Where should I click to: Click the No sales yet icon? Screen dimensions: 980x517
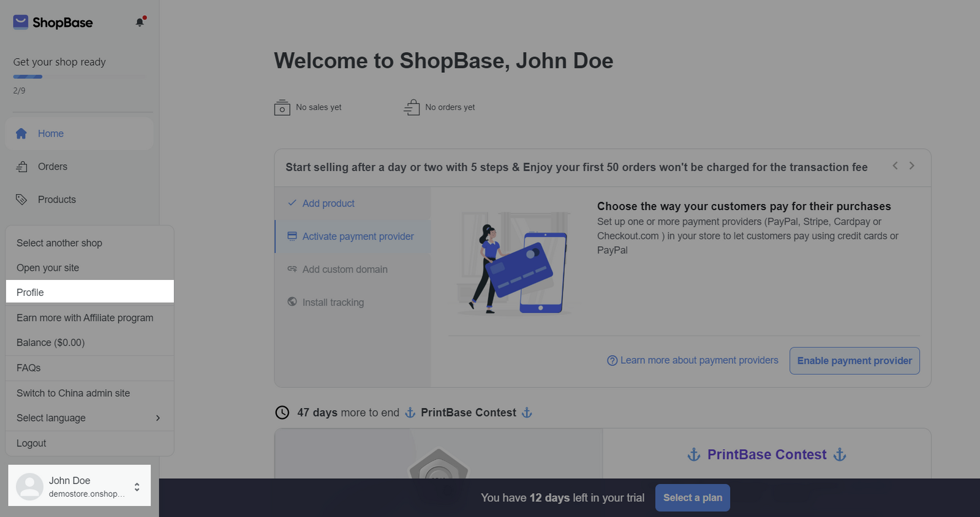point(282,108)
